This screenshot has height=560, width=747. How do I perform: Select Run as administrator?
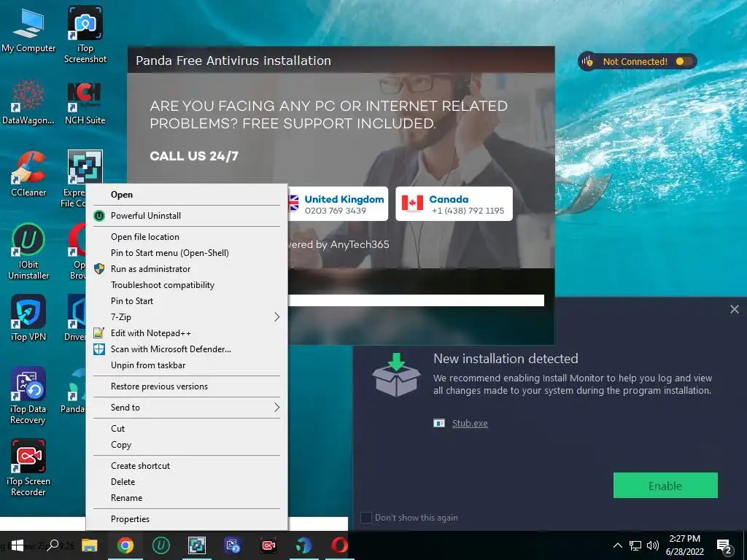186,269
